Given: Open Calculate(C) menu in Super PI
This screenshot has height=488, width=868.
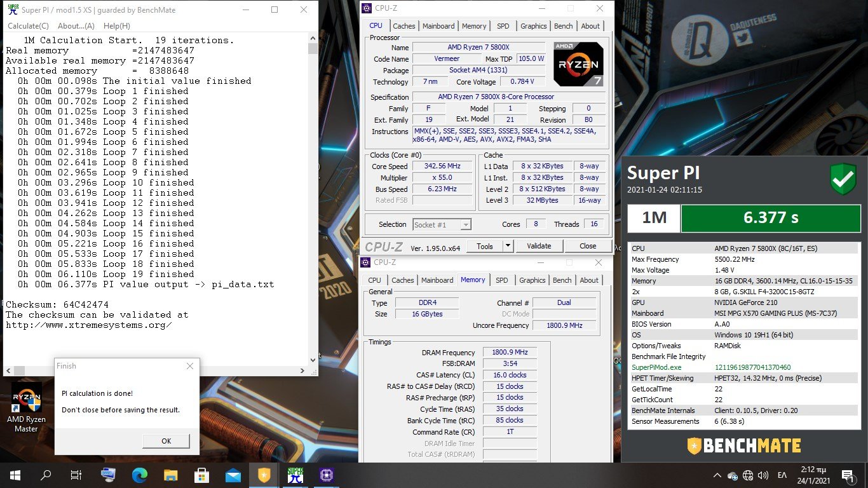Looking at the screenshot, I should pos(28,26).
